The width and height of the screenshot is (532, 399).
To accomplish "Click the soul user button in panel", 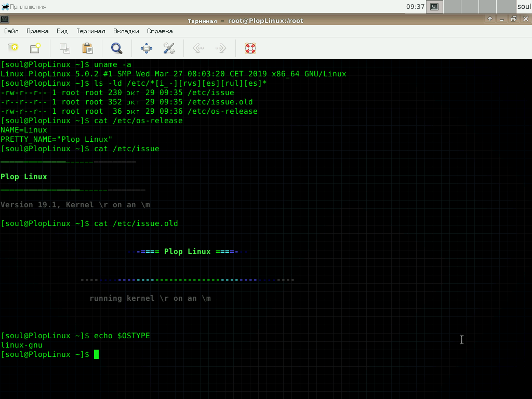I will (524, 7).
